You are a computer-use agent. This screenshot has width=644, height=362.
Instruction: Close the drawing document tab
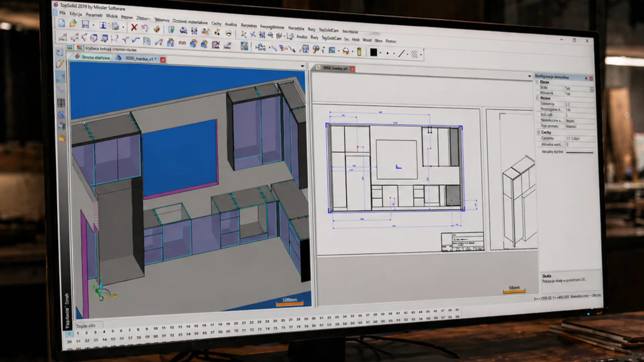(352, 69)
